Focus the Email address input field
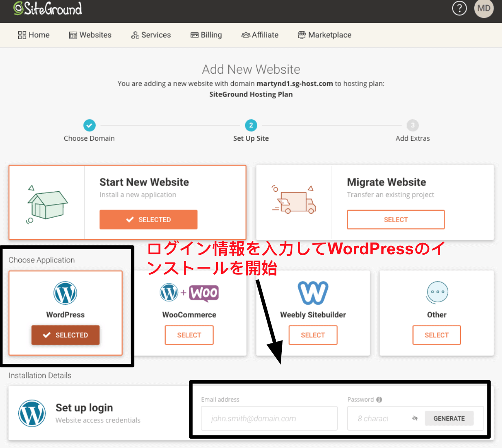Screen dimensions: 502x448 point(269,418)
